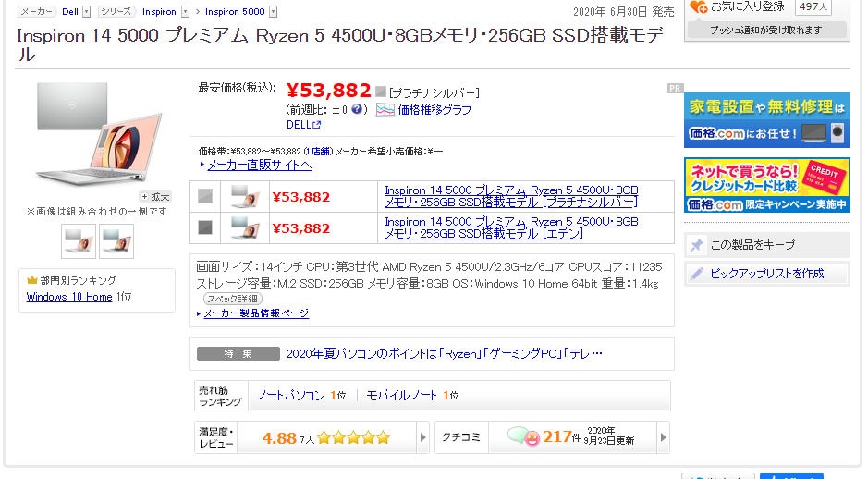The width and height of the screenshot is (868, 479).
Task: Click the crown icon of 部門別ランキング
Action: pos(32,280)
